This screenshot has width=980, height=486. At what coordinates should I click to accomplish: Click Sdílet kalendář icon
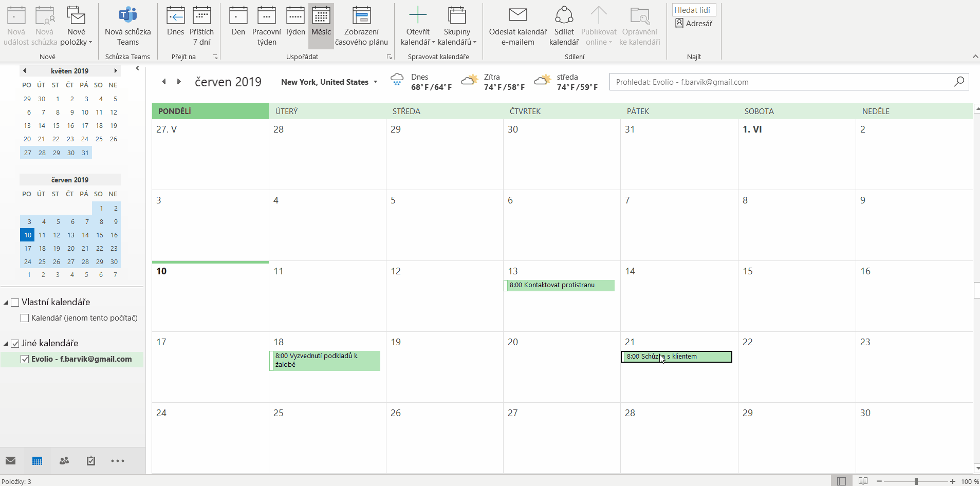click(564, 26)
